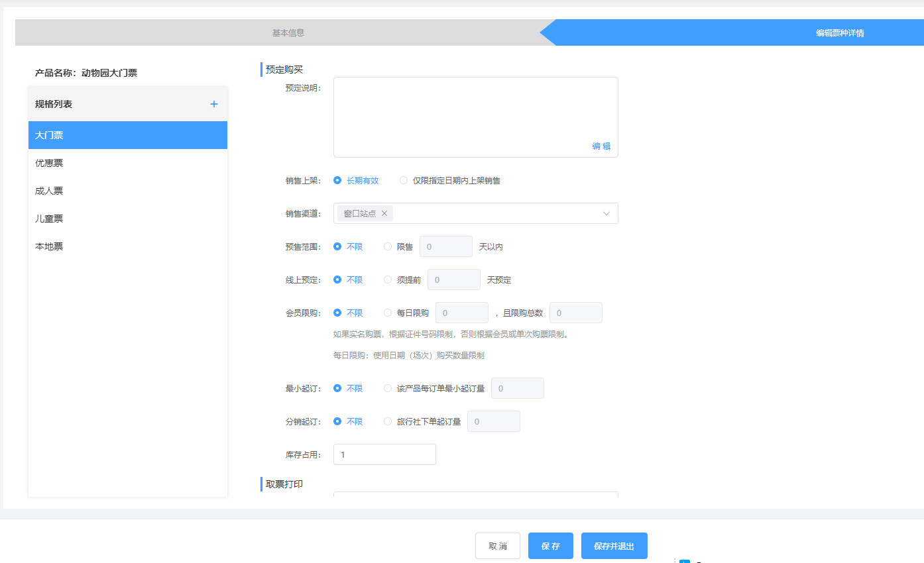Remove the 窗口站点 tag with its X
Image resolution: width=924 pixels, height=563 pixels.
tap(384, 213)
